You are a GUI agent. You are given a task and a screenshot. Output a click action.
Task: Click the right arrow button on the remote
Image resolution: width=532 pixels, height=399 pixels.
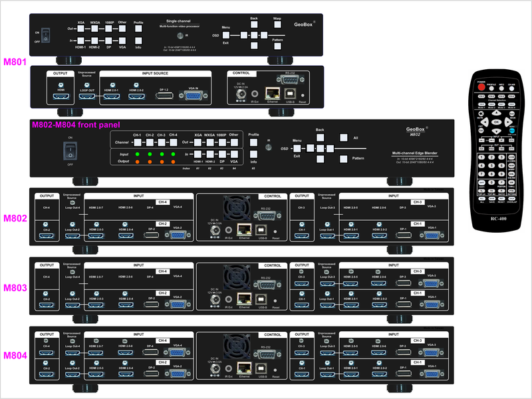[507, 122]
